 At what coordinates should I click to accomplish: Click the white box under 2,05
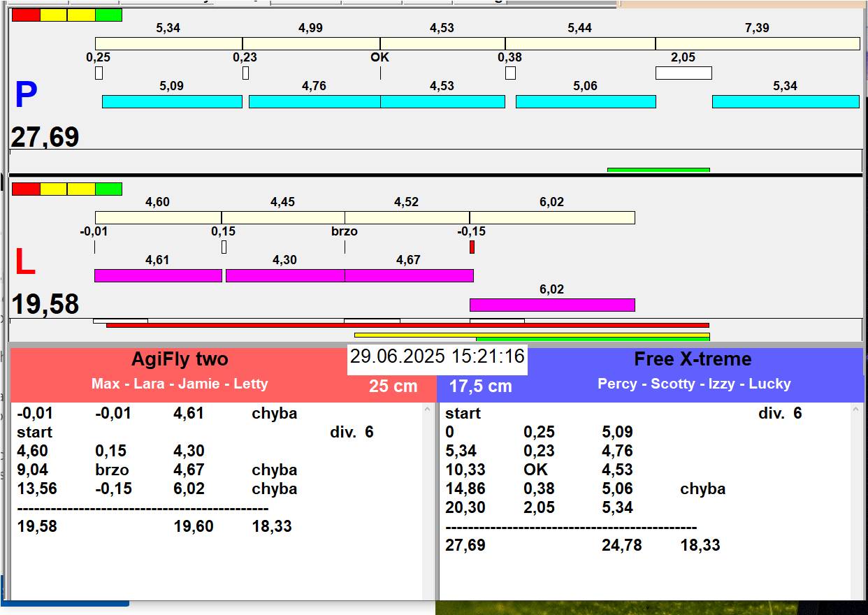click(683, 73)
